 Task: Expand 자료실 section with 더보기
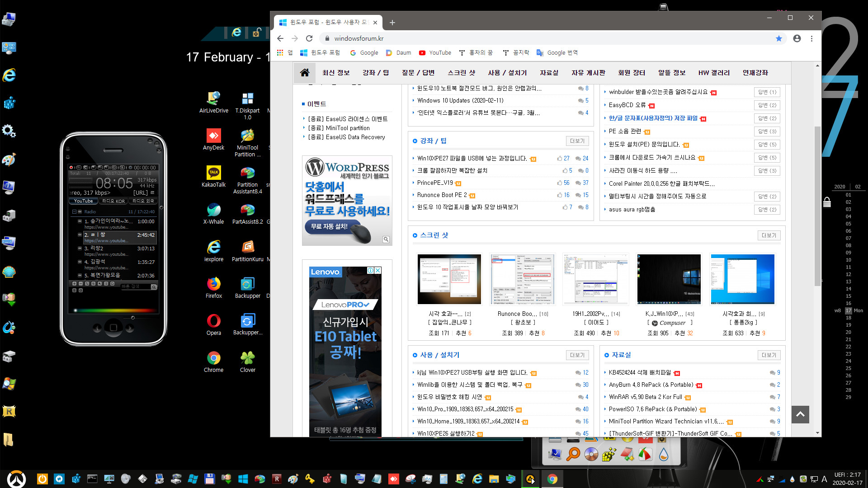click(x=769, y=355)
